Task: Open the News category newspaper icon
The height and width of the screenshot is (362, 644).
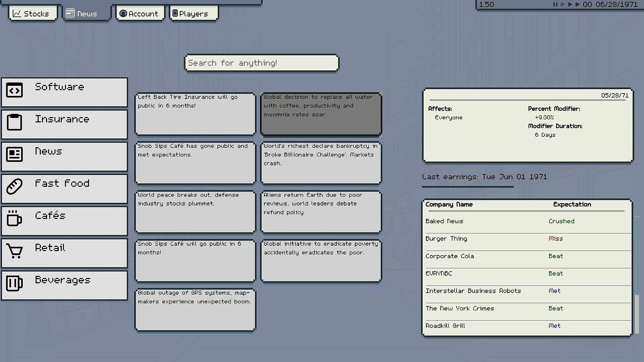Action: click(14, 155)
